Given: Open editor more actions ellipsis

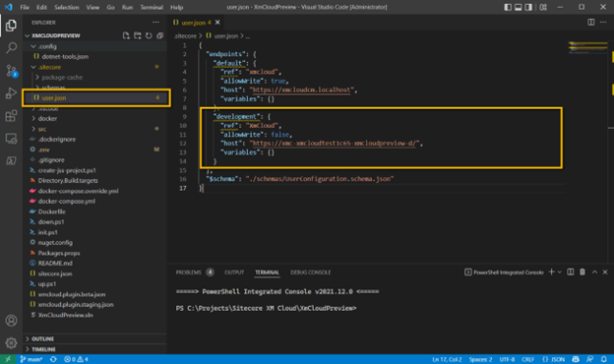Looking at the screenshot, I should click(603, 23).
